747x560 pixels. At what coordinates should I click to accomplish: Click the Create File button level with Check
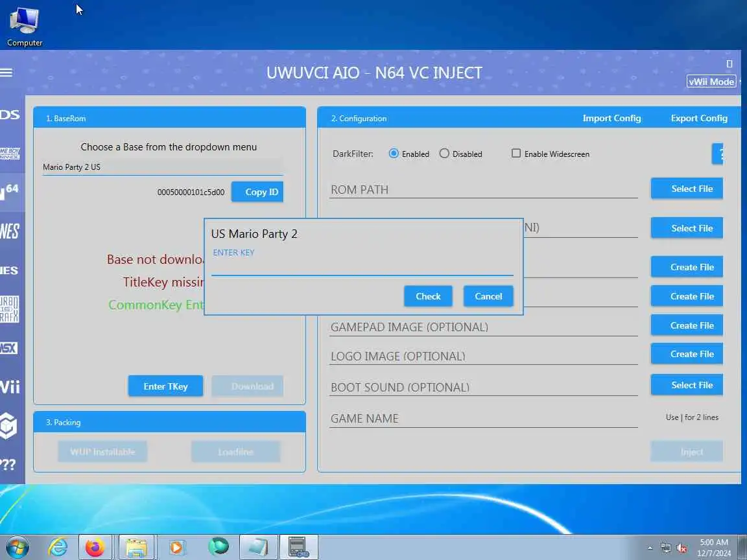click(687, 296)
